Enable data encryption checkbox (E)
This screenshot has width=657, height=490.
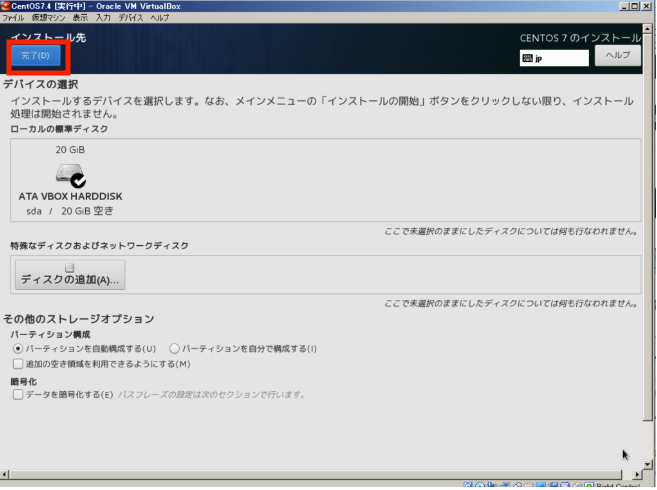(x=18, y=394)
